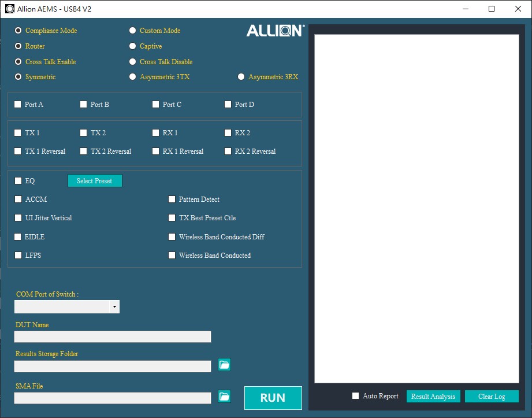The width and height of the screenshot is (532, 418).
Task: Maximize the Allion AEMS window
Action: pos(492,9)
